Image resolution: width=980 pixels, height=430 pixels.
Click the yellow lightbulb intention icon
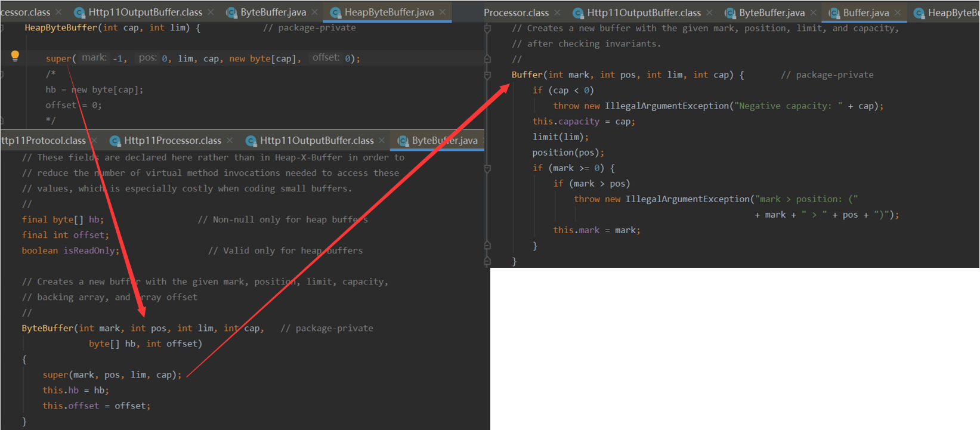(x=15, y=56)
